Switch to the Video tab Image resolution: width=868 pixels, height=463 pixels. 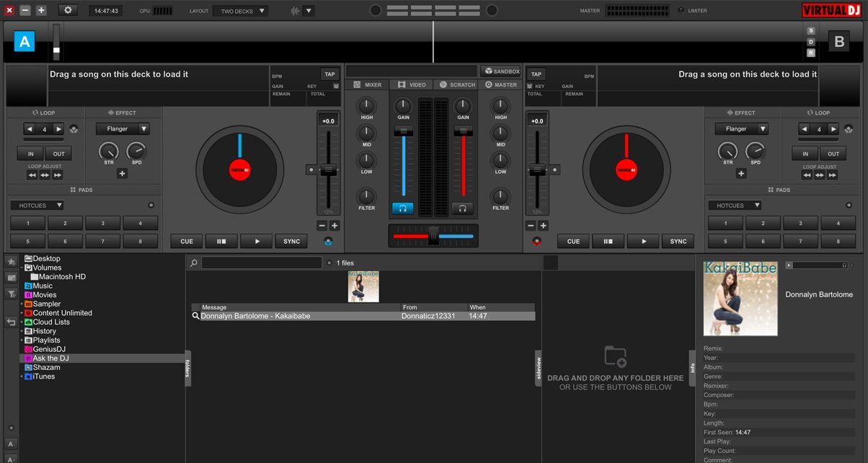click(412, 84)
